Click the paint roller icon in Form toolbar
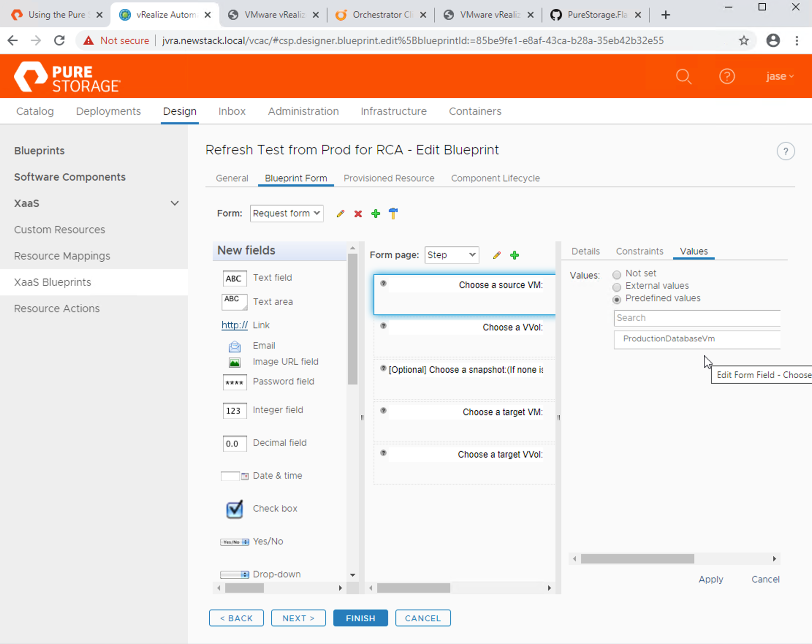 pyautogui.click(x=393, y=213)
